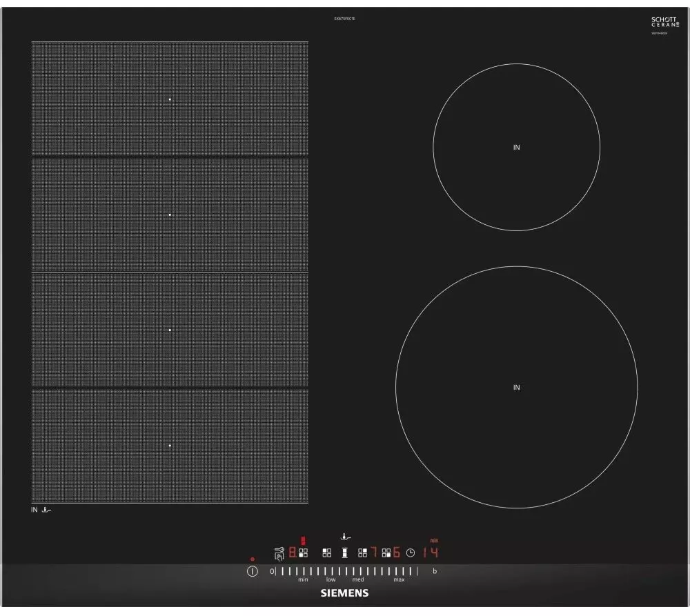690x616 pixels.
Task: Select the front-left zone selector icon
Action: coord(303,553)
